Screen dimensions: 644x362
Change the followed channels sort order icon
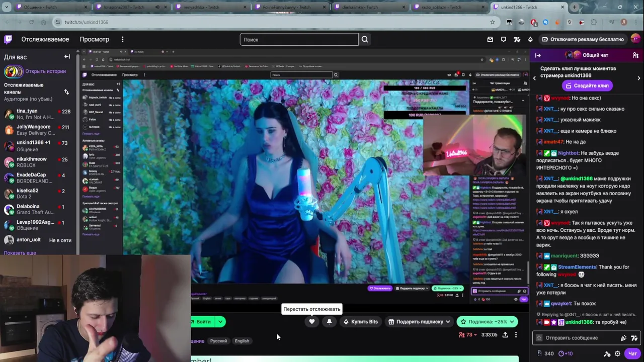coord(66,92)
